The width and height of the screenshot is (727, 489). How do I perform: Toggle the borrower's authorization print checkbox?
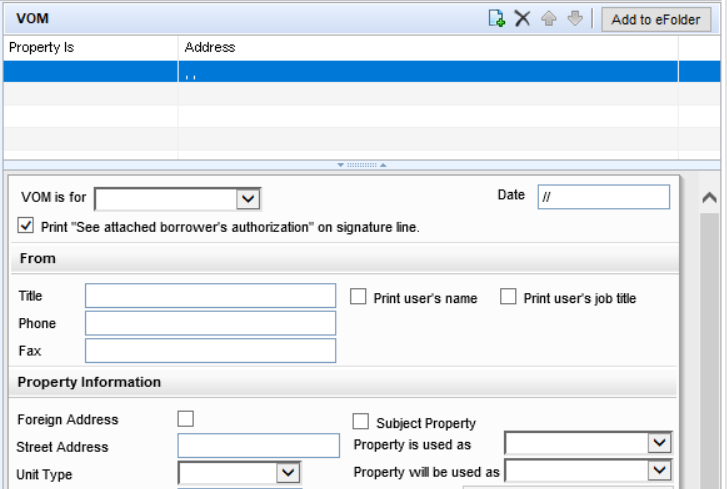26,226
